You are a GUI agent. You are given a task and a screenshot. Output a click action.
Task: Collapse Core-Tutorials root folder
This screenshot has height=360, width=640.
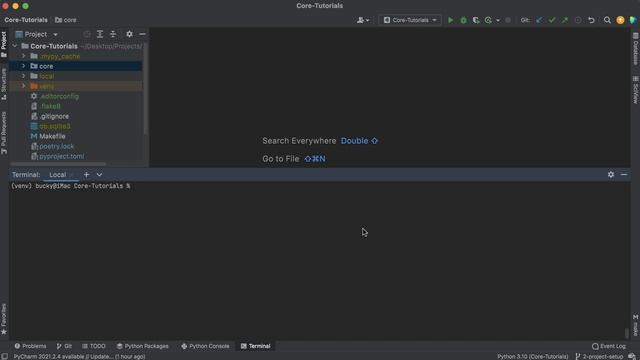(15, 46)
